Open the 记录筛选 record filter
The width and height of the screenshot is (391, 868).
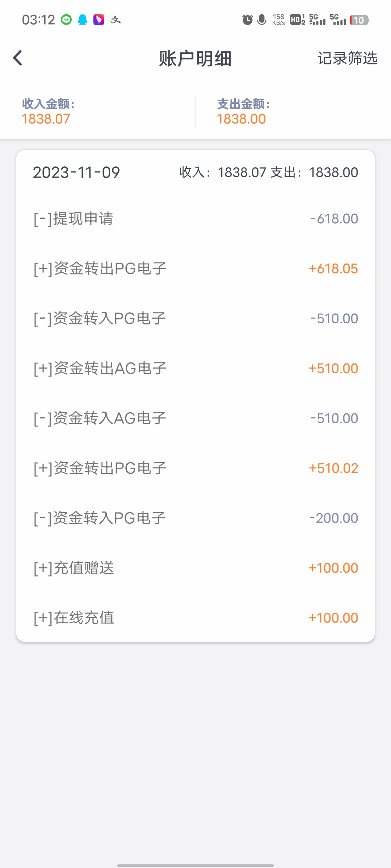[347, 58]
